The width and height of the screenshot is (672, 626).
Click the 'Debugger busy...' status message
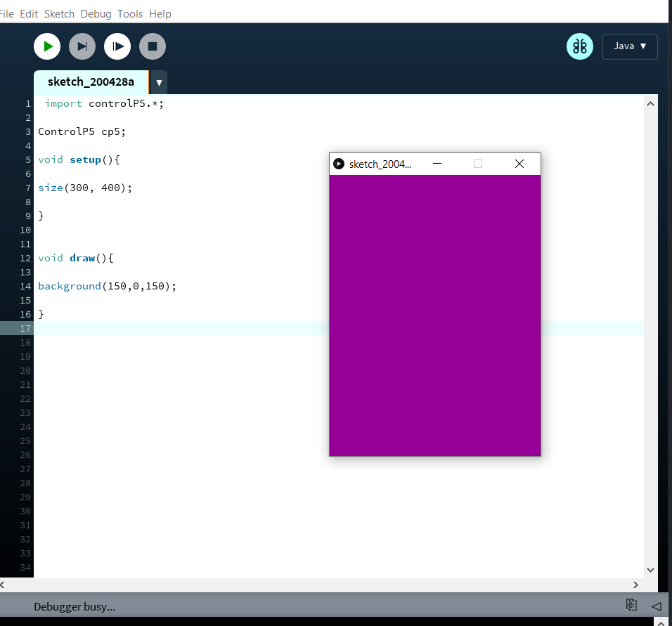75,607
